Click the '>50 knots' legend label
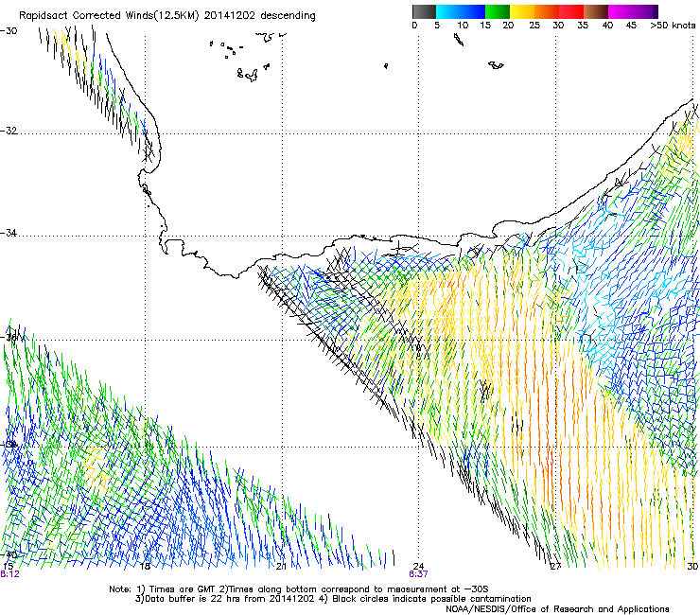This screenshot has height=615, width=700. pos(673,26)
